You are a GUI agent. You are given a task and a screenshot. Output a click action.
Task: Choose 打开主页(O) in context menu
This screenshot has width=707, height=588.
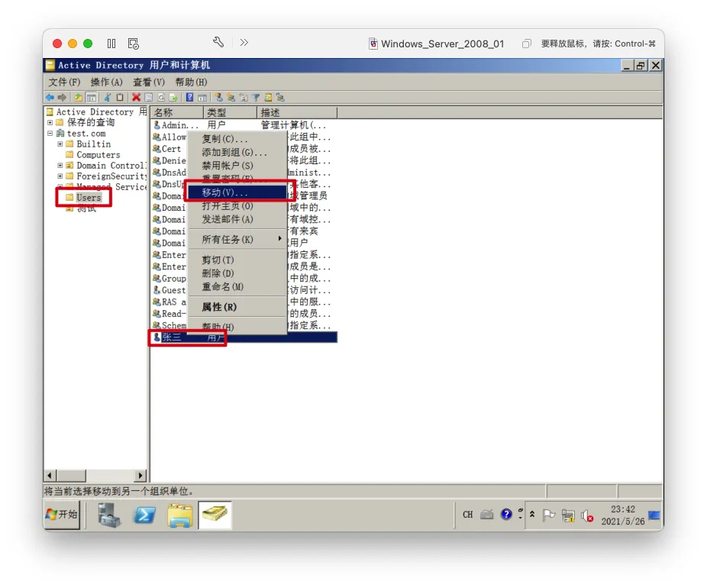237,206
